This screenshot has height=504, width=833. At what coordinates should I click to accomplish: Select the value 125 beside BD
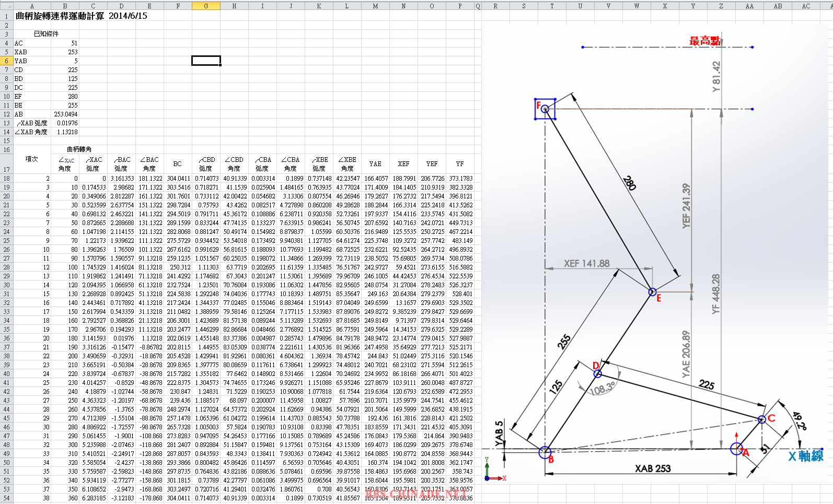tap(65, 78)
